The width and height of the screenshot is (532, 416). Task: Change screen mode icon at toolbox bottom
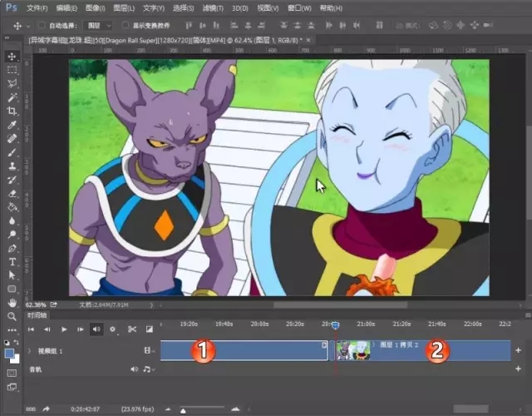click(12, 387)
